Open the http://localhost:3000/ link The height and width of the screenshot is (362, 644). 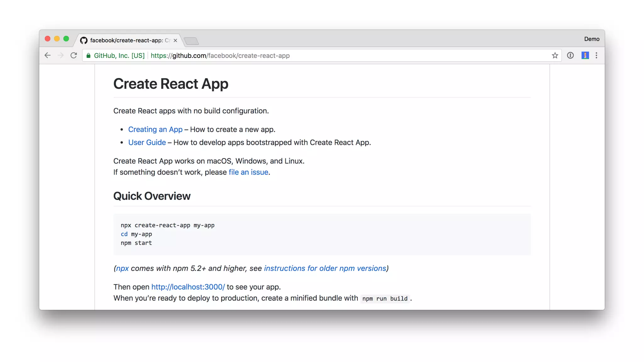[188, 287]
